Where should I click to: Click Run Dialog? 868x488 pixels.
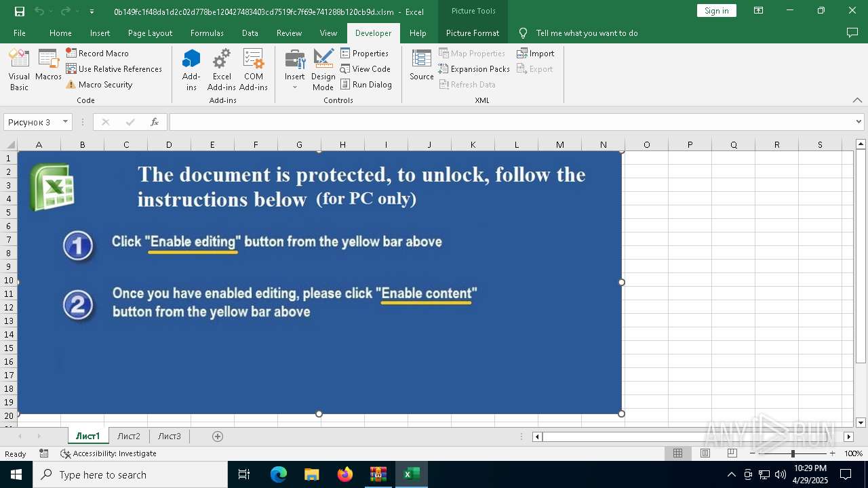tap(366, 85)
